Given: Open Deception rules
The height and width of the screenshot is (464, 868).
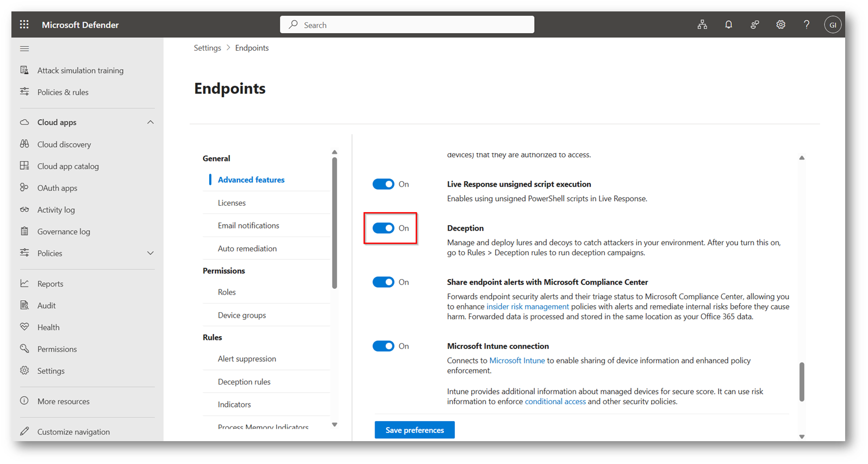Looking at the screenshot, I should (x=244, y=382).
